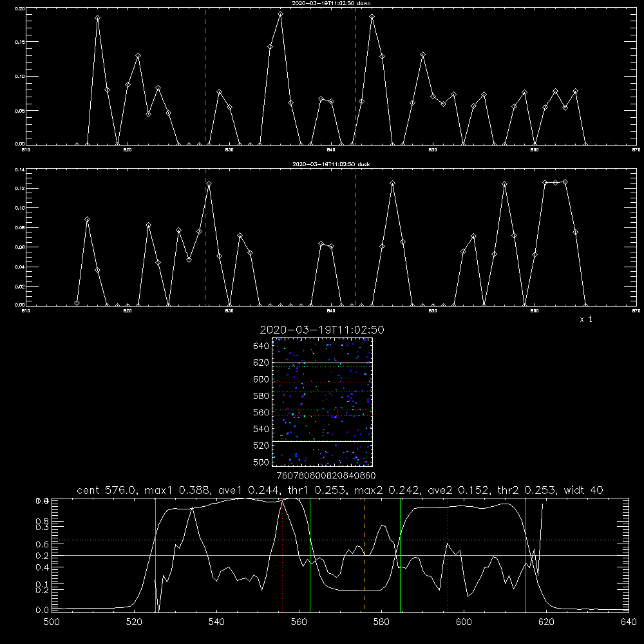Image resolution: width=644 pixels, height=644 pixels.
Task: Click the dawn peak diamond at x=849
Action: 422,54
